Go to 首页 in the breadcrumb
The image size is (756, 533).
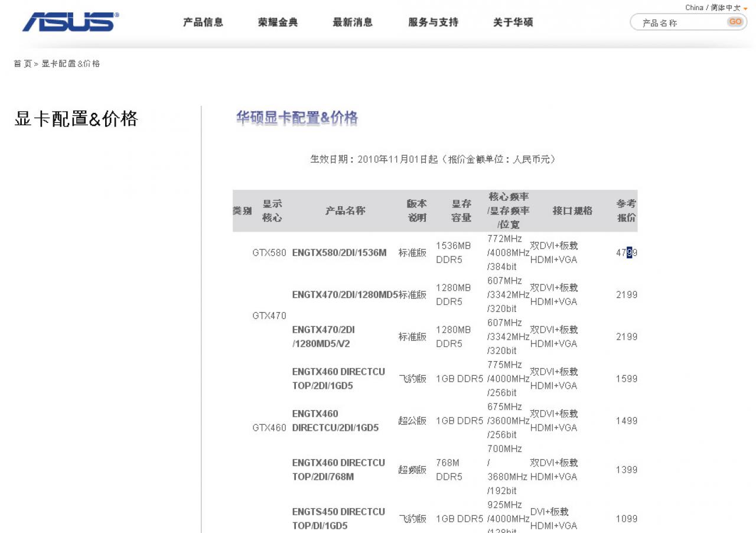pyautogui.click(x=22, y=64)
